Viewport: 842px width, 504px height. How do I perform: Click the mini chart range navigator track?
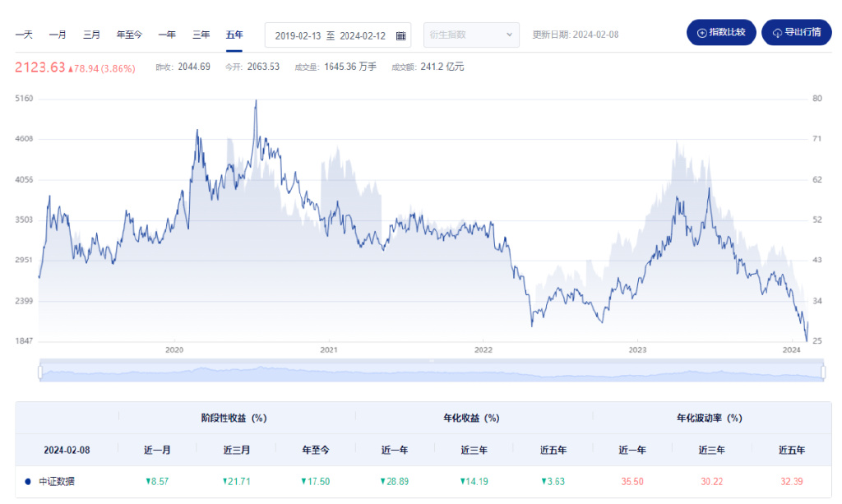[x=431, y=372]
